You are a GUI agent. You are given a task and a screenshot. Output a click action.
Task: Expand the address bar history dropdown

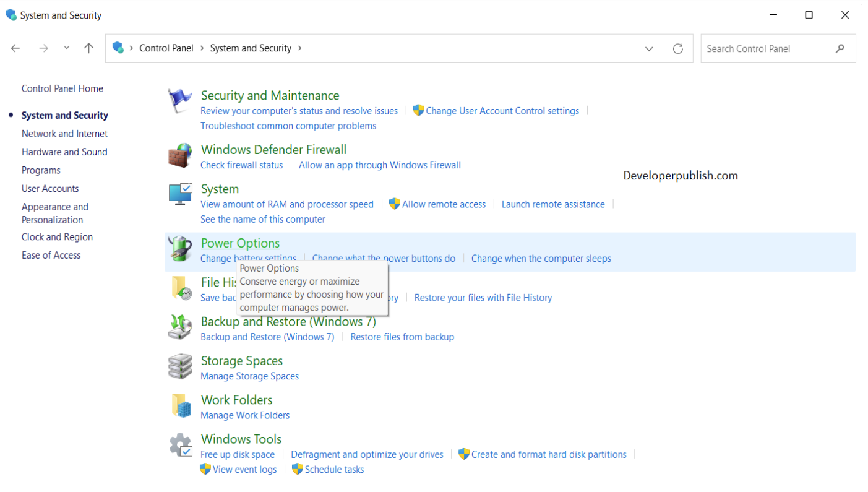point(649,48)
